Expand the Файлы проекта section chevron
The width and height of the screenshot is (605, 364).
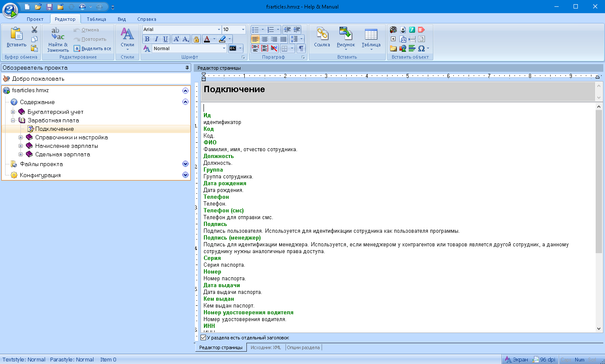point(185,164)
